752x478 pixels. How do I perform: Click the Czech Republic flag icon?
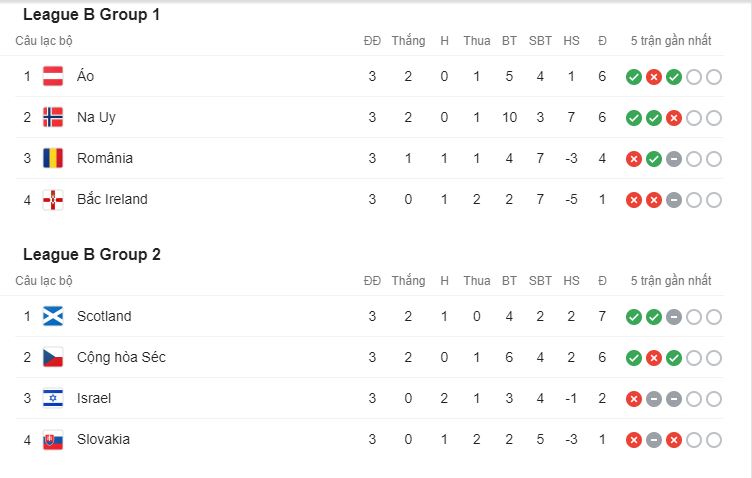pos(53,357)
